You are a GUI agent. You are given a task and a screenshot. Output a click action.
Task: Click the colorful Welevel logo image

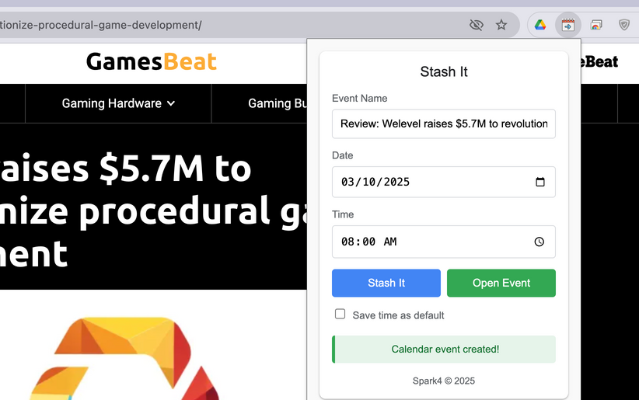pyautogui.click(x=124, y=358)
